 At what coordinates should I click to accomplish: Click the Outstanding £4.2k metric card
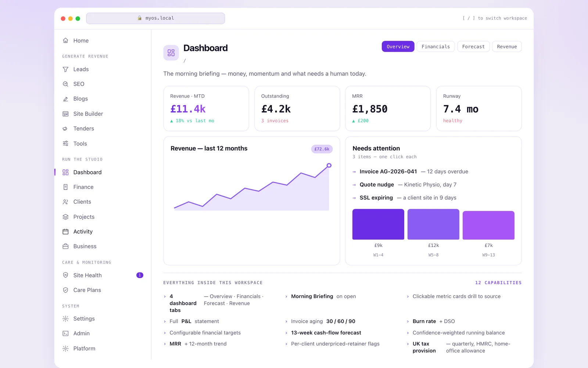297,109
